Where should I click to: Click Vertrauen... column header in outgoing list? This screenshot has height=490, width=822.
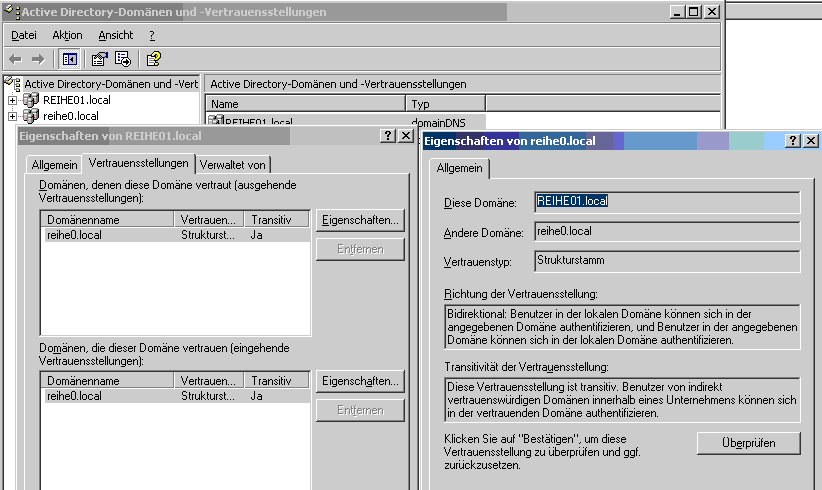[x=209, y=220]
